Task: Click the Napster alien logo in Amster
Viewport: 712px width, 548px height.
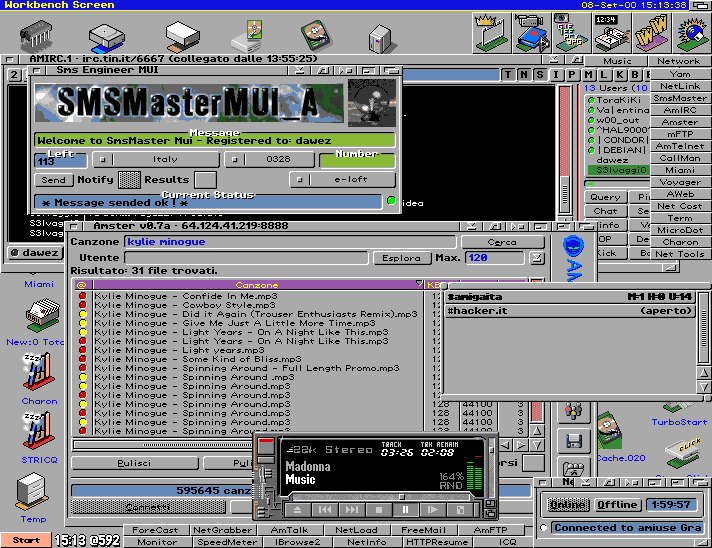Action: pos(573,247)
